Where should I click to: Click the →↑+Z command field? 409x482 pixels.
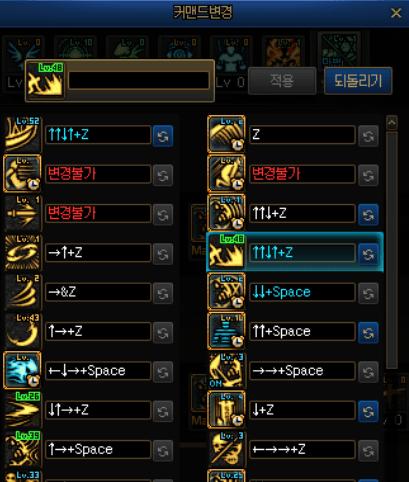pos(98,253)
